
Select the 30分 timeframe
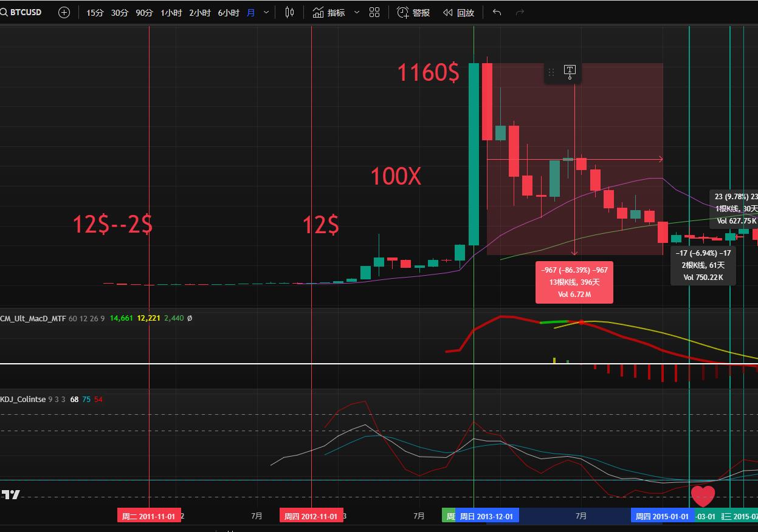pyautogui.click(x=120, y=13)
